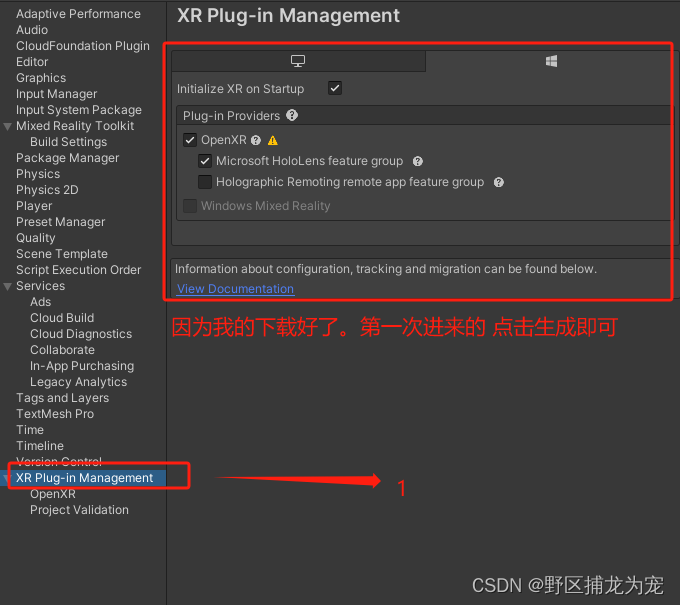
Task: Collapse the Mixed Reality Toolkit tree arrow
Action: coord(7,127)
